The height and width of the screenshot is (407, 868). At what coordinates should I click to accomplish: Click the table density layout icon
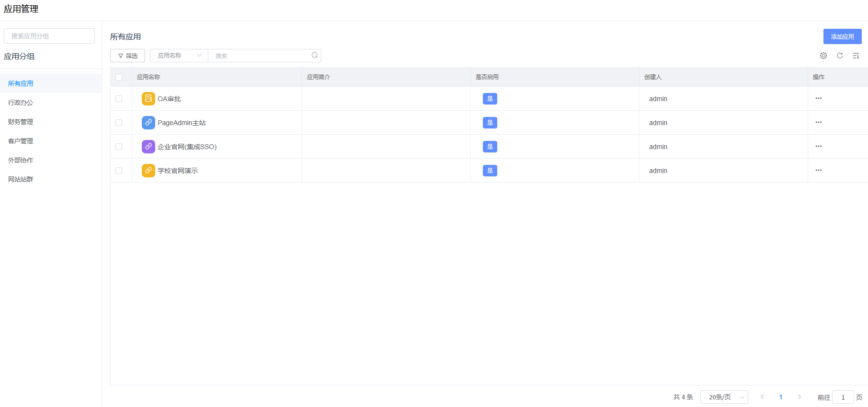click(x=856, y=56)
